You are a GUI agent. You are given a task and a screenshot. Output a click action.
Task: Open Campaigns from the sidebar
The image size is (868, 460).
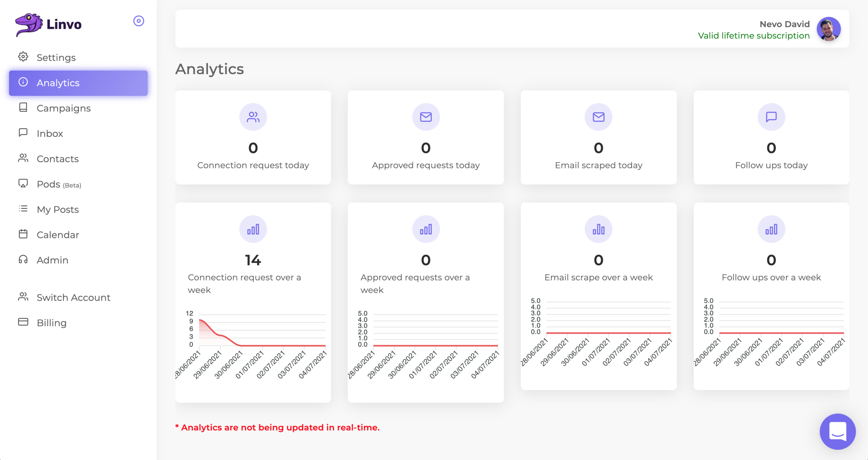64,108
